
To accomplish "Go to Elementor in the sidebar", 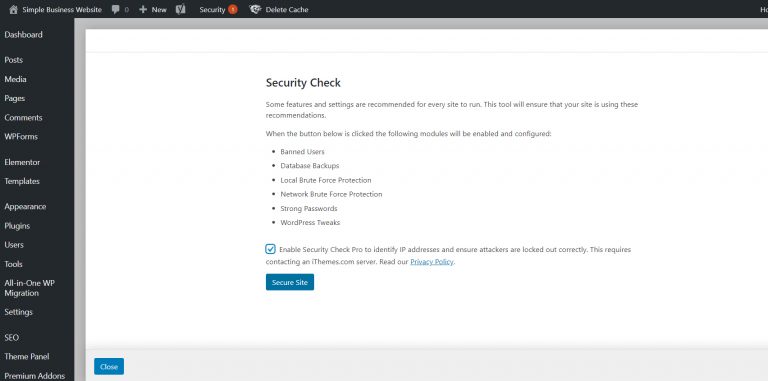I will [22, 162].
